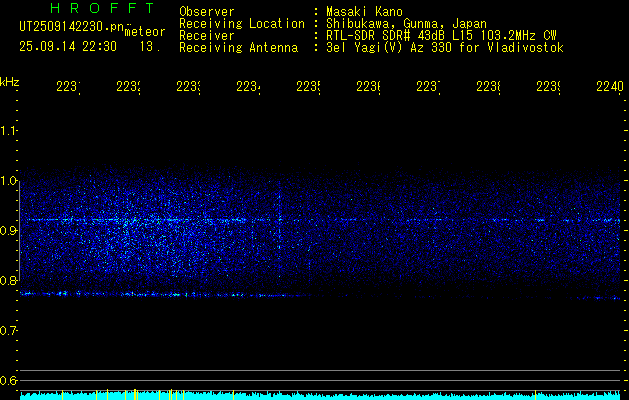629x400 pixels.
Task: Click the horizontal signal trace near 0.77 kHz
Action: (152, 295)
